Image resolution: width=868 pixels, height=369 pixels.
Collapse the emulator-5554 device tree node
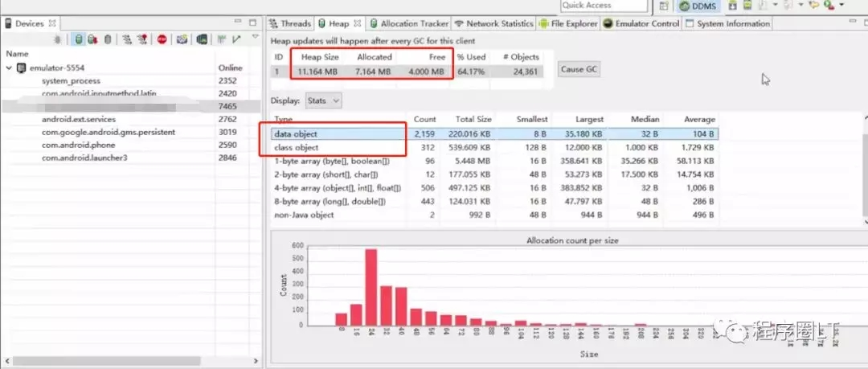9,68
